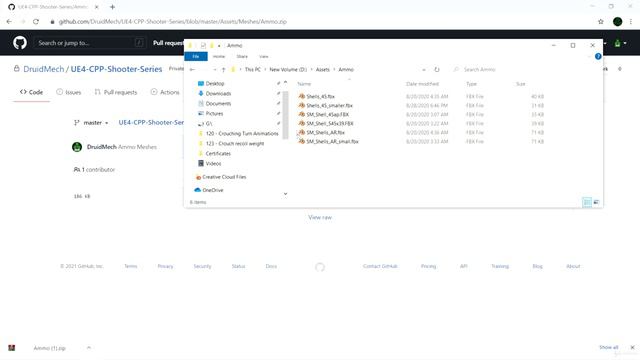Open the About footer link
Viewport: 640px width, 360px height.
point(573,266)
